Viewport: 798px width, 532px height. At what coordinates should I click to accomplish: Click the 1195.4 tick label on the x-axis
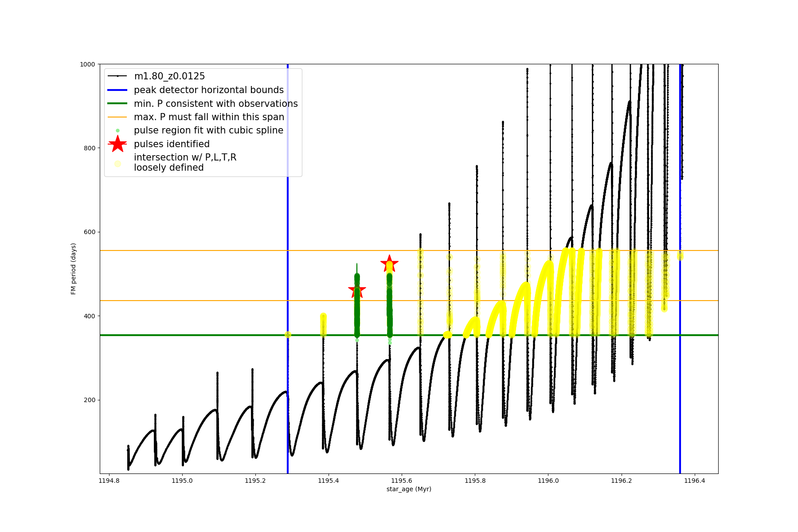pos(329,481)
